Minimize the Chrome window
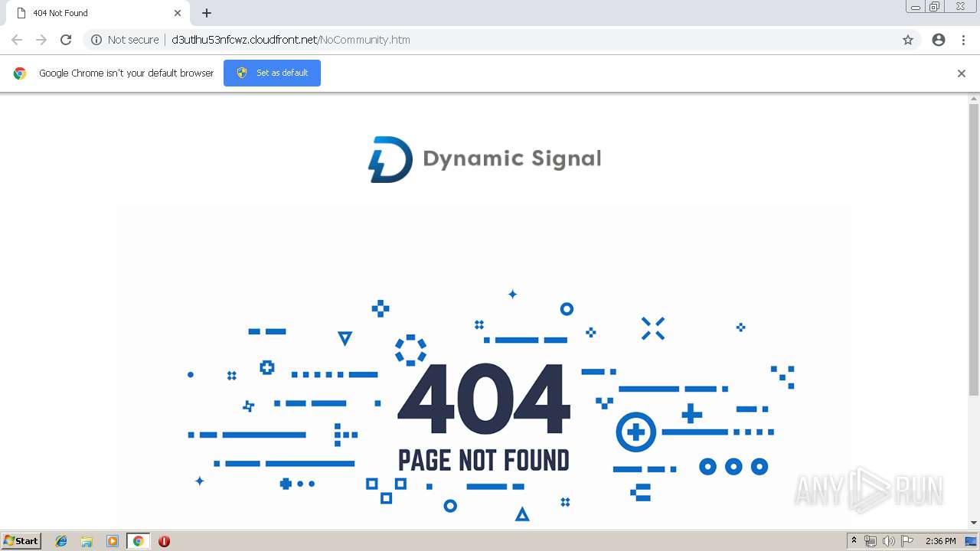 point(916,7)
